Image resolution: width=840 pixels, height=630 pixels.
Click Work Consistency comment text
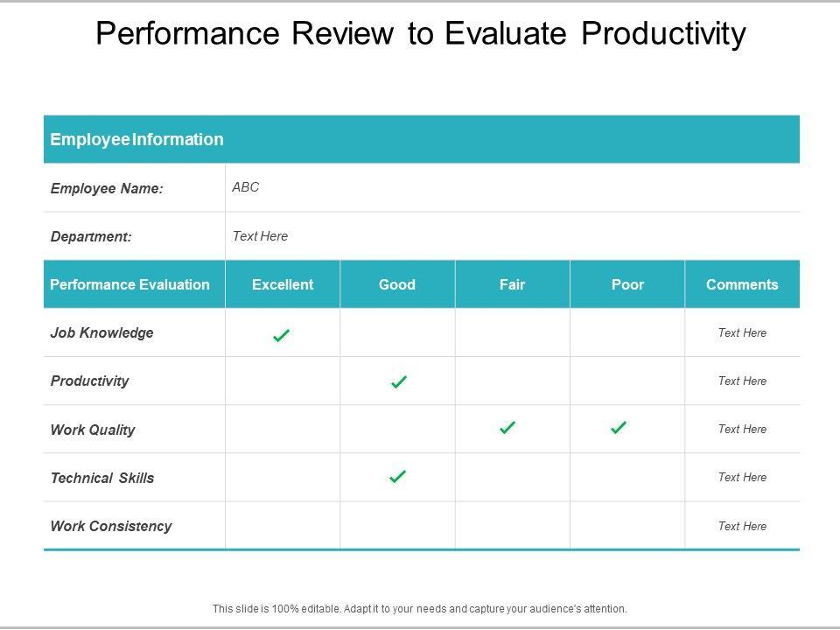pos(742,526)
